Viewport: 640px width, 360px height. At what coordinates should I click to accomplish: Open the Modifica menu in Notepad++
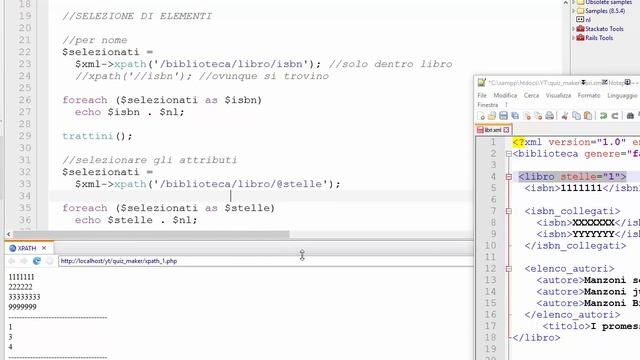tap(505, 95)
